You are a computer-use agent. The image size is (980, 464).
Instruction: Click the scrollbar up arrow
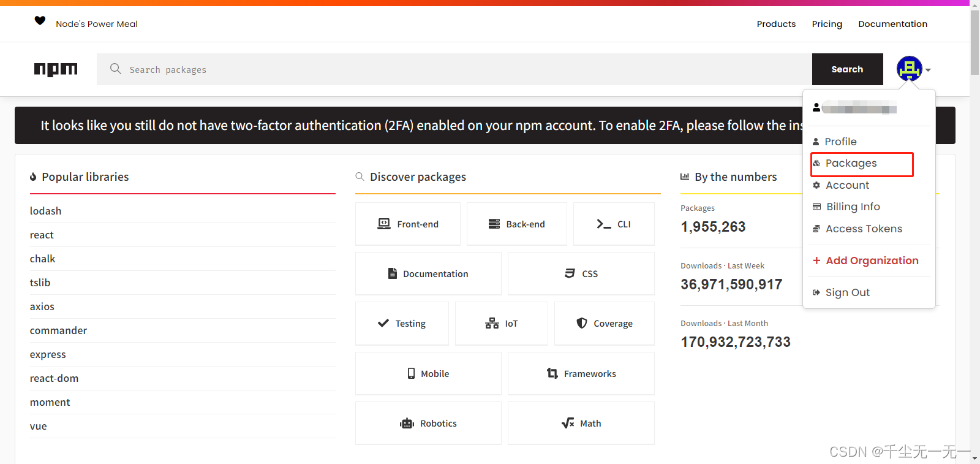(x=974, y=4)
